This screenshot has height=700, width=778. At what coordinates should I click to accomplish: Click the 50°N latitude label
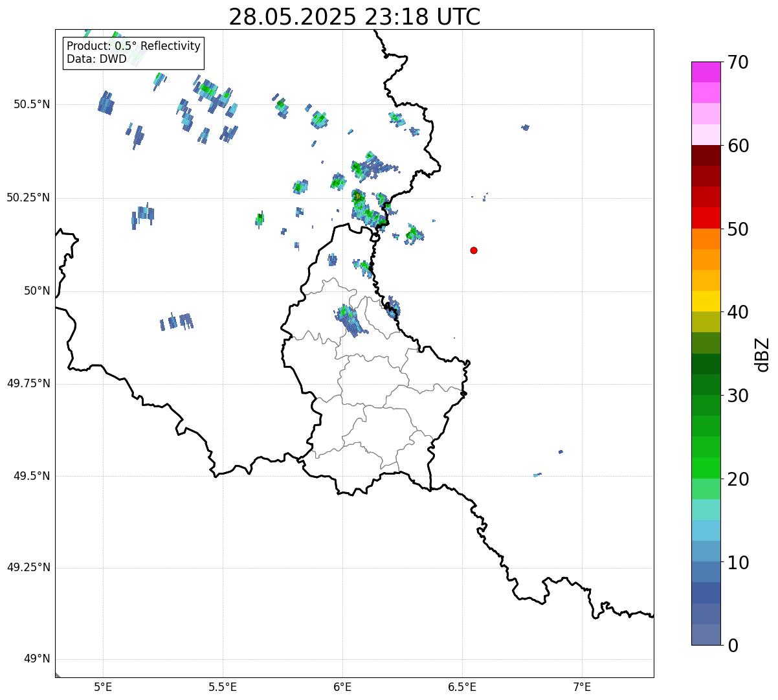tap(37, 291)
